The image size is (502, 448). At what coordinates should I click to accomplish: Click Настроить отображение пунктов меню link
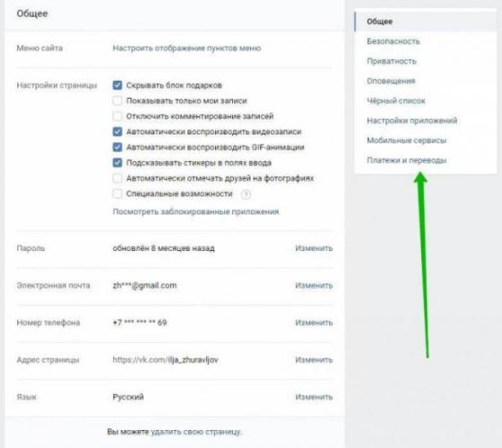pyautogui.click(x=186, y=48)
